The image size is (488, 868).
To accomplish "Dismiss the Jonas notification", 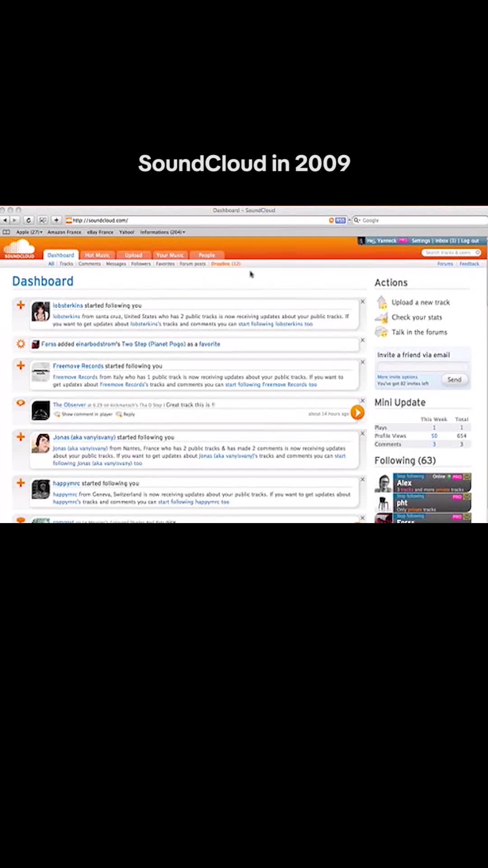I will tap(362, 434).
